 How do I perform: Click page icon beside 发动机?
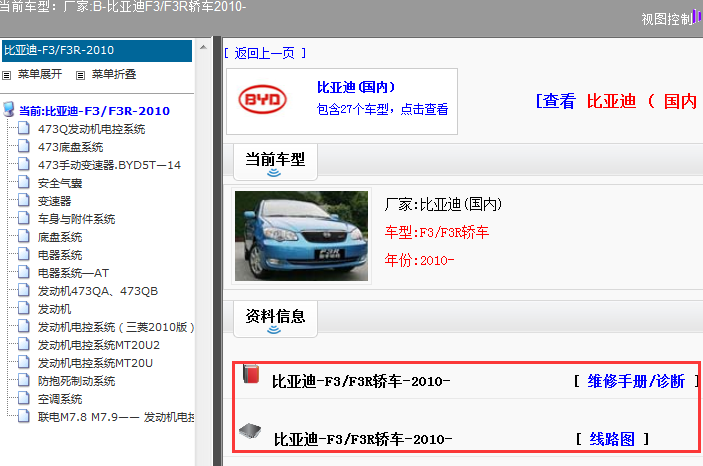pyautogui.click(x=24, y=308)
